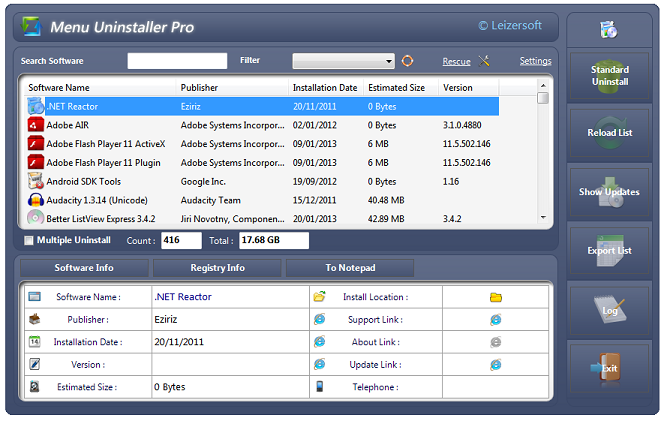Click the Search Software input field
The image size is (664, 421).
point(177,61)
